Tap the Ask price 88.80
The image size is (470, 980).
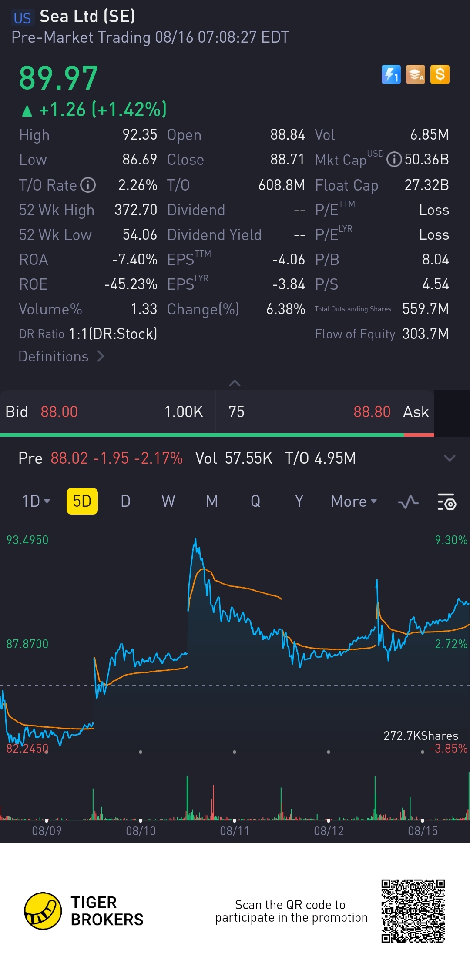(x=372, y=411)
